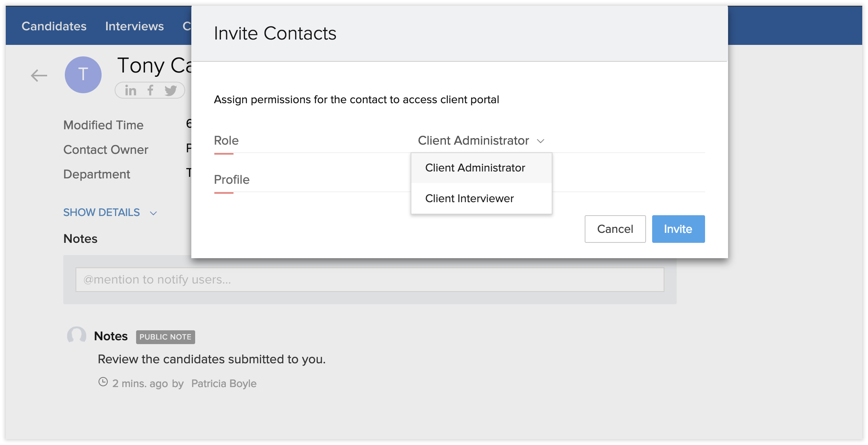Viewport: 868px width, 445px height.
Task: Focus the @mention notes input field
Action: 370,280
